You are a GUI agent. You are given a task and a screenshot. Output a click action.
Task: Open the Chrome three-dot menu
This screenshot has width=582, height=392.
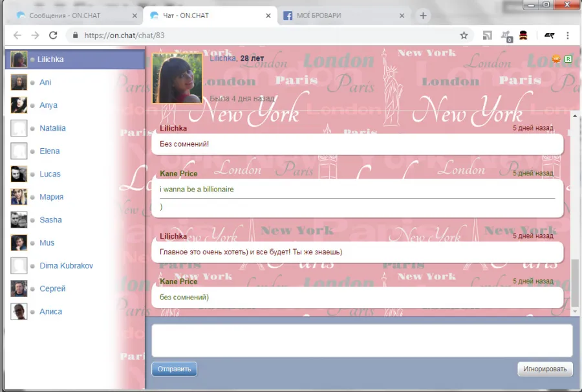coord(568,36)
